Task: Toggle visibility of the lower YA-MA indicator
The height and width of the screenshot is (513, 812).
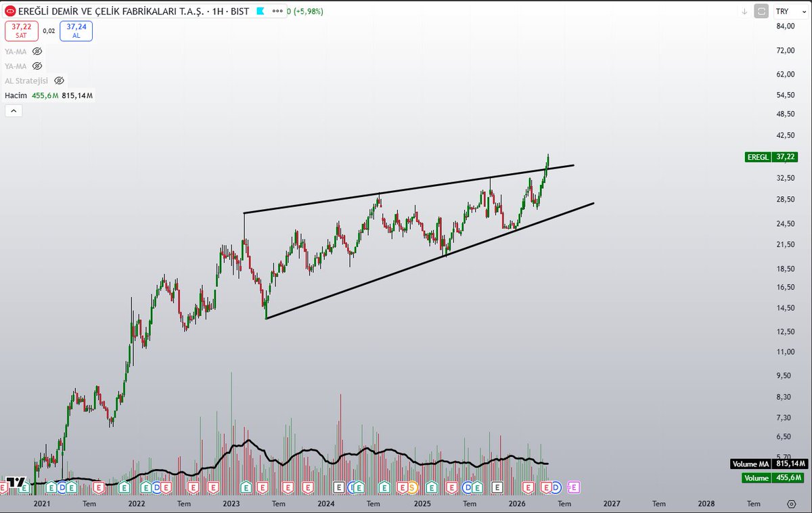Action: click(37, 66)
